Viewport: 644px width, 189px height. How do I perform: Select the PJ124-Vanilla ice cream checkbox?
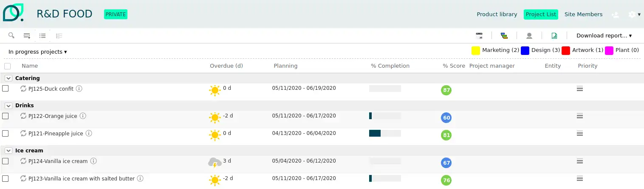click(x=6, y=161)
